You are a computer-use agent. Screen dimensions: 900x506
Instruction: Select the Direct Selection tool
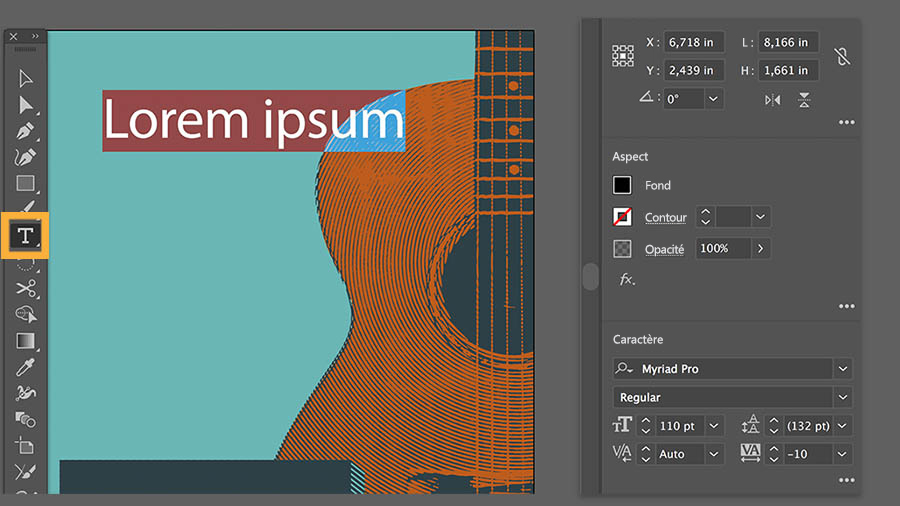tap(25, 105)
